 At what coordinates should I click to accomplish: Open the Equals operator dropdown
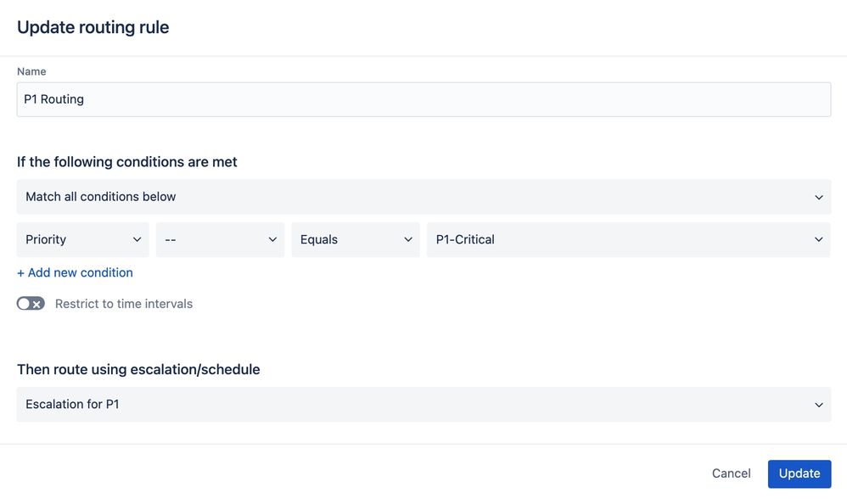pos(356,240)
